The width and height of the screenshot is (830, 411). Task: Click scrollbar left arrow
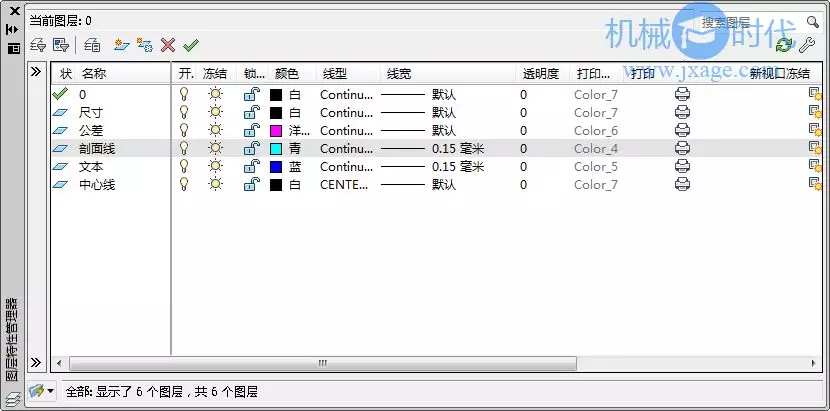(x=59, y=363)
